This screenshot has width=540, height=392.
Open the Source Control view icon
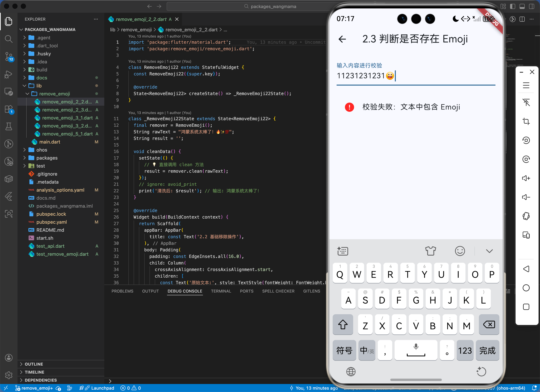pos(9,56)
